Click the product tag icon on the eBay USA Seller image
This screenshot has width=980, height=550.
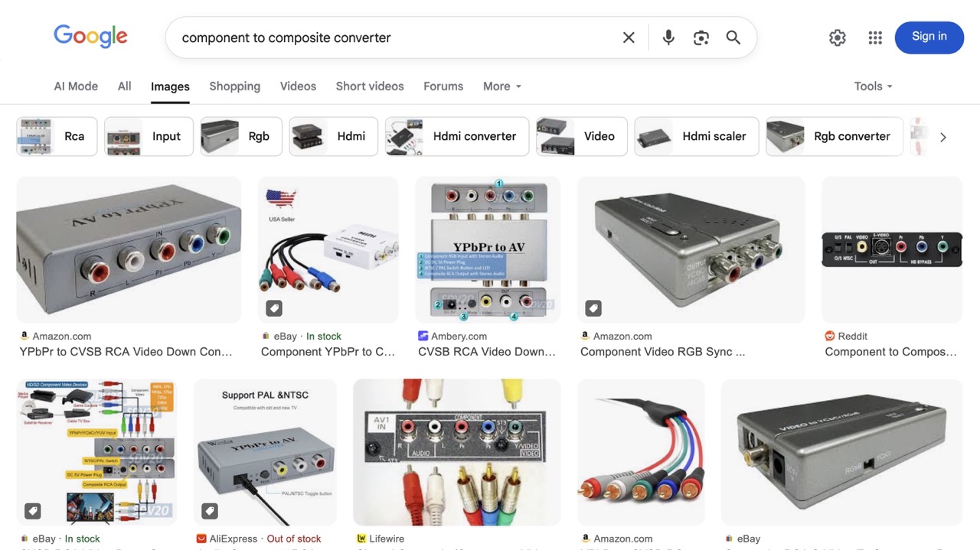tap(274, 308)
